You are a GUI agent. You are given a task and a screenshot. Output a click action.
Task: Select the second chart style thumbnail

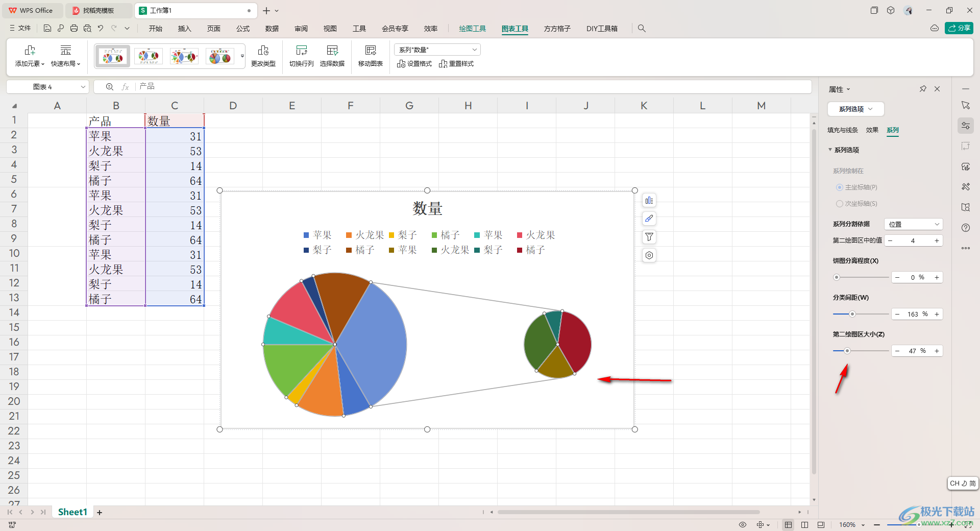click(148, 56)
